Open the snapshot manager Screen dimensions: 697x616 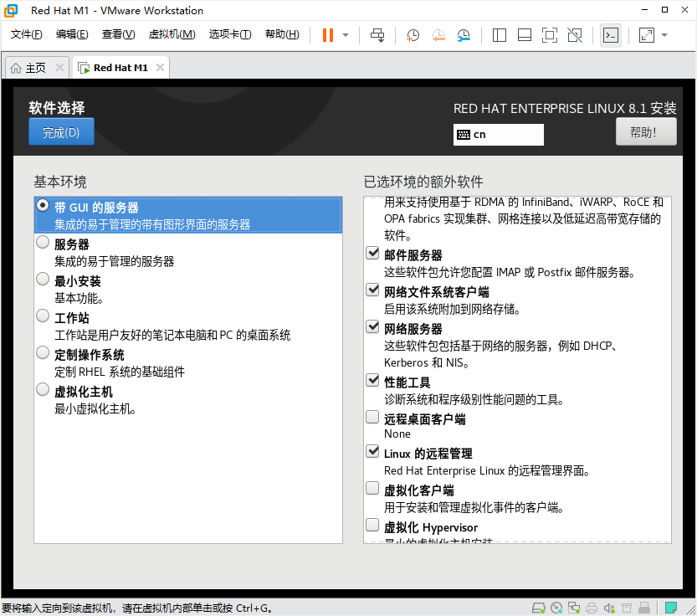coord(464,35)
